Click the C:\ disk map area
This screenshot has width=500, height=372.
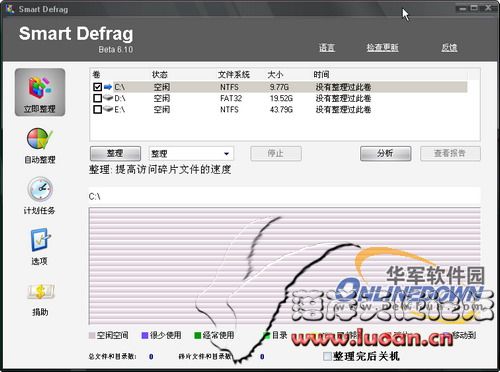click(x=284, y=266)
